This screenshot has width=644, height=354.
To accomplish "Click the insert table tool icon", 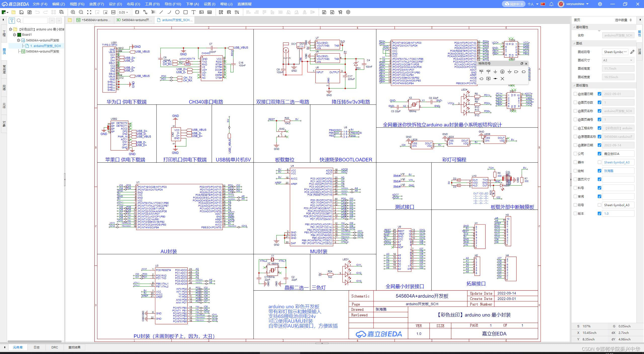I will 210,12.
